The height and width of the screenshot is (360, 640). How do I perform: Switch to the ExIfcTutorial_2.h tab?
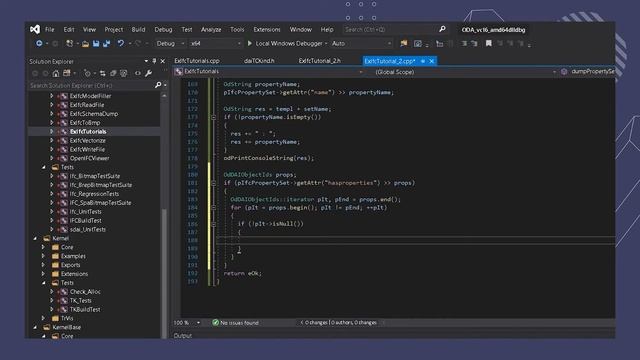(319, 61)
